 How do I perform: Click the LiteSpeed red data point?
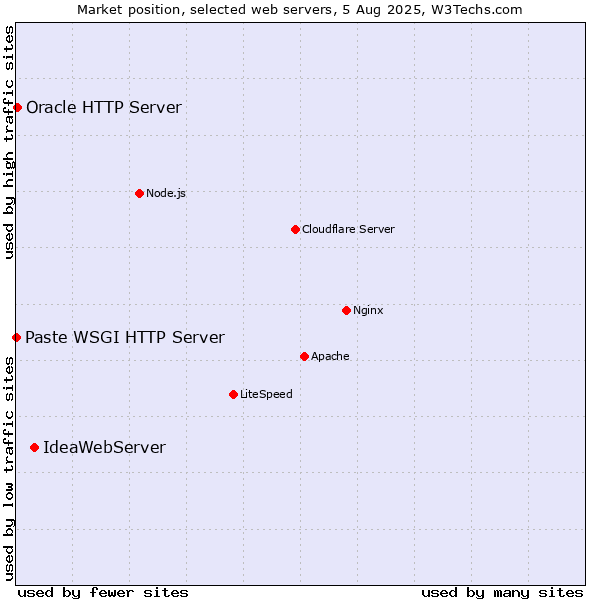(x=234, y=395)
